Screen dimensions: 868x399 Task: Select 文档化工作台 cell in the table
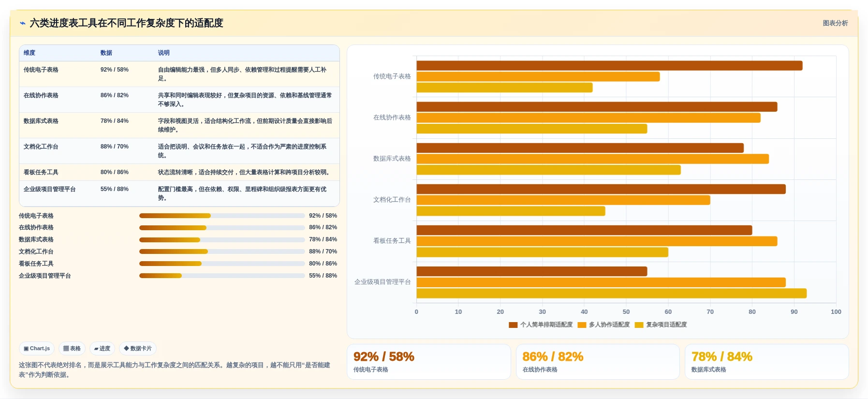point(41,147)
